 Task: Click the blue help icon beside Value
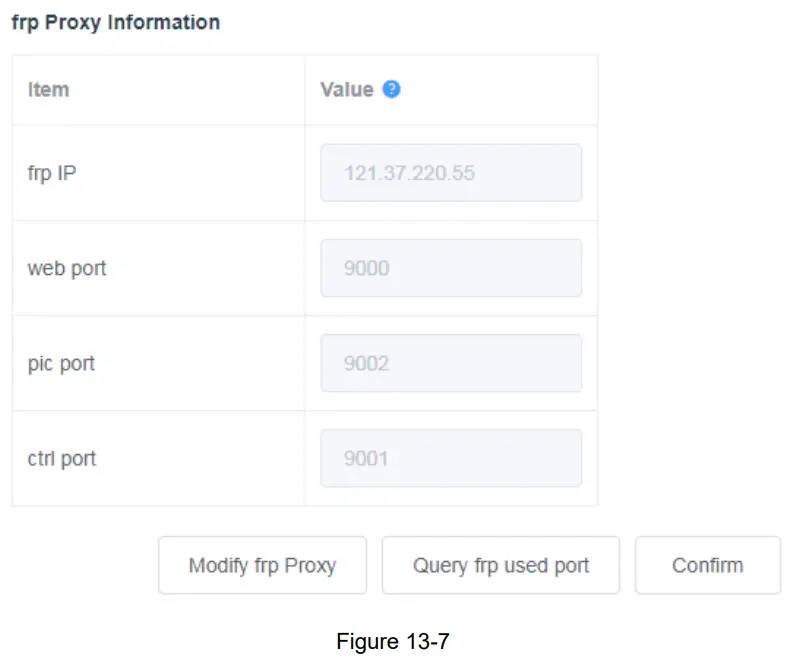[392, 89]
